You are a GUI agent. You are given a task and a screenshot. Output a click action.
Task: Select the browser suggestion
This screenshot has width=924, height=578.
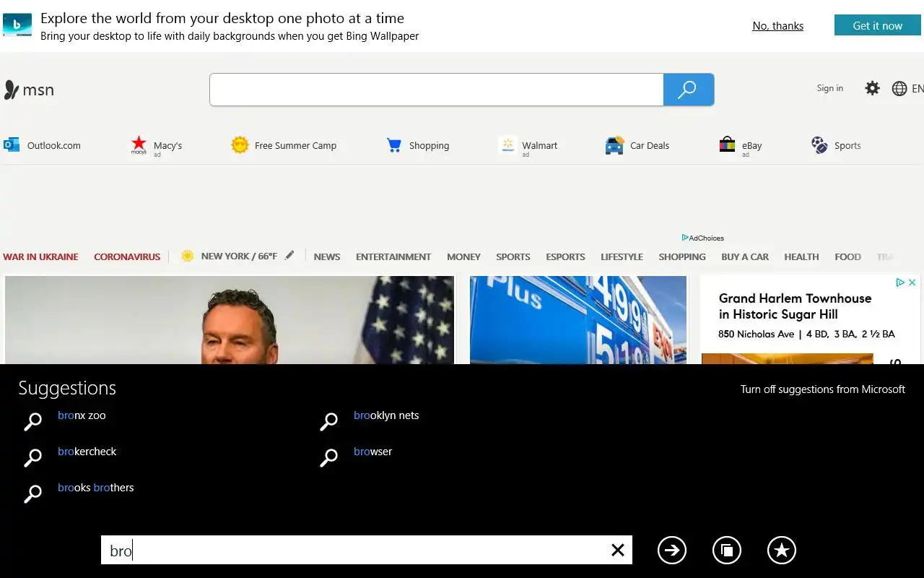372,452
